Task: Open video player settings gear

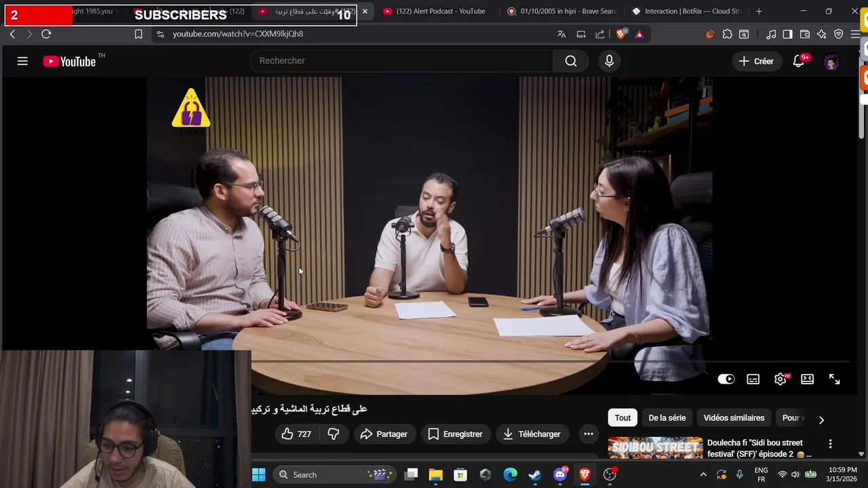Action: tap(781, 379)
